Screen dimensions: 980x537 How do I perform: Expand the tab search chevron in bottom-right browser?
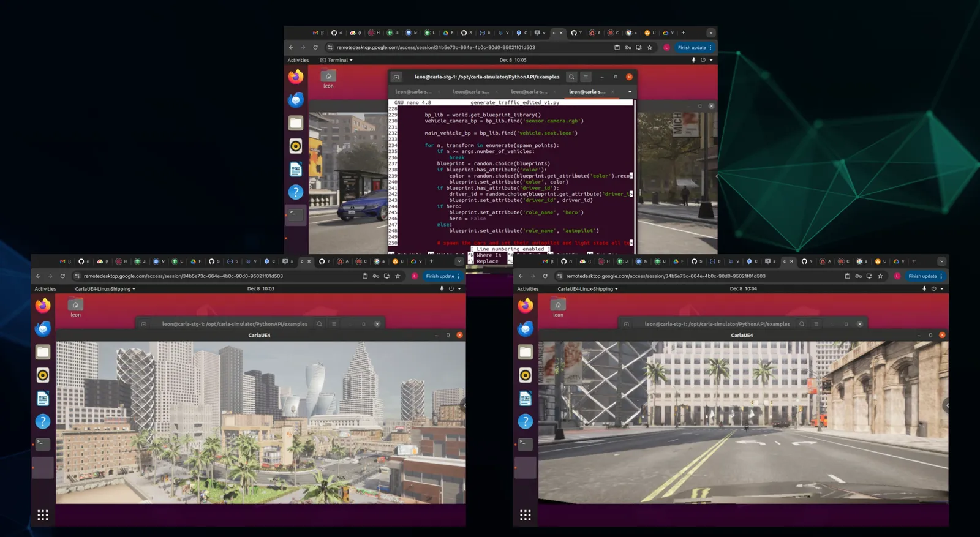tap(941, 261)
